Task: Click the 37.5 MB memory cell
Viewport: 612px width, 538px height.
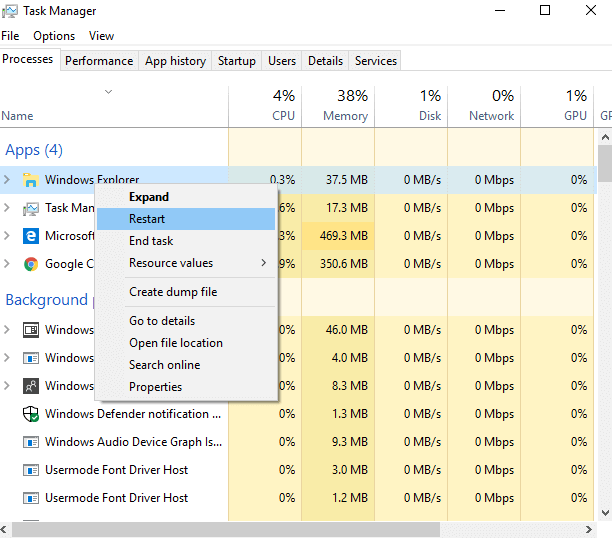Action: point(338,180)
